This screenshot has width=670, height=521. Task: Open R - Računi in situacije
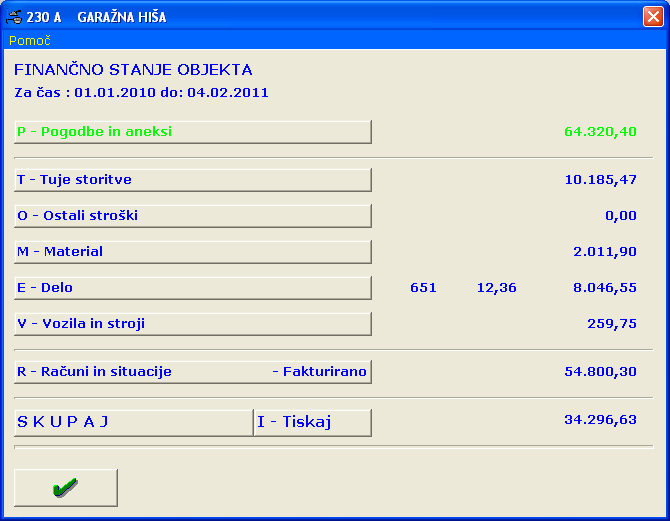[x=193, y=372]
